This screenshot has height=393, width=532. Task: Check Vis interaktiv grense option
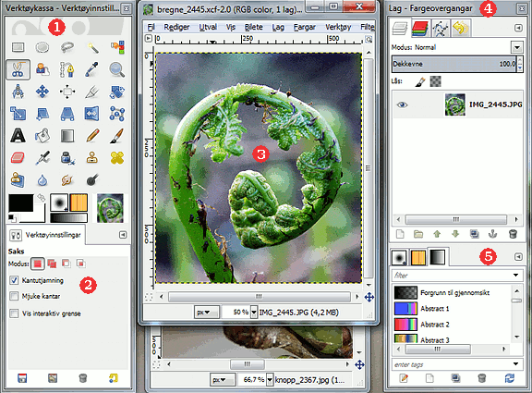point(14,313)
